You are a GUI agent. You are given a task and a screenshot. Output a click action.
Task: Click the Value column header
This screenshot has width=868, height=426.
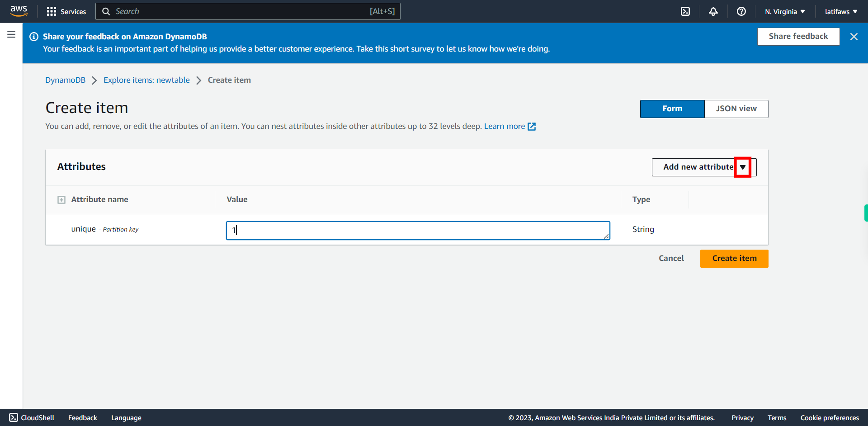(237, 200)
